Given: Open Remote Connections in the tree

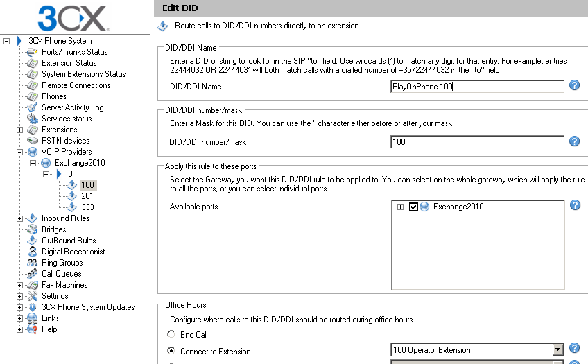Looking at the screenshot, I should point(76,85).
